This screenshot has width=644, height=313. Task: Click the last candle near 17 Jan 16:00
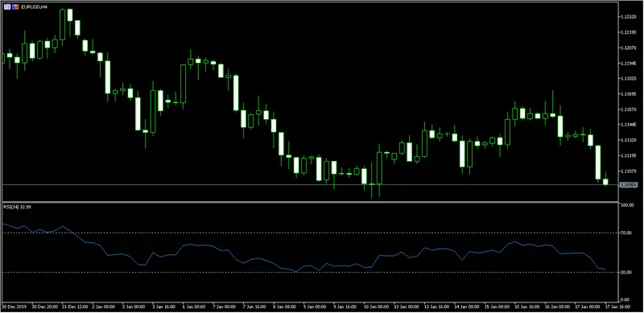605,181
